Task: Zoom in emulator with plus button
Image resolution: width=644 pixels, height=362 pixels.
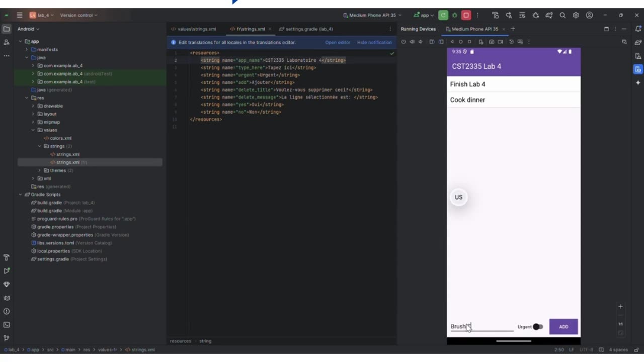Action: point(620,306)
